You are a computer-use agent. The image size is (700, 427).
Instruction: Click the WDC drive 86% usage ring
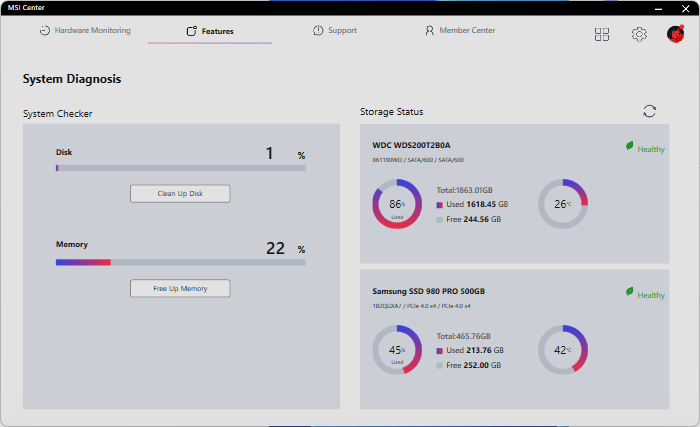[397, 204]
